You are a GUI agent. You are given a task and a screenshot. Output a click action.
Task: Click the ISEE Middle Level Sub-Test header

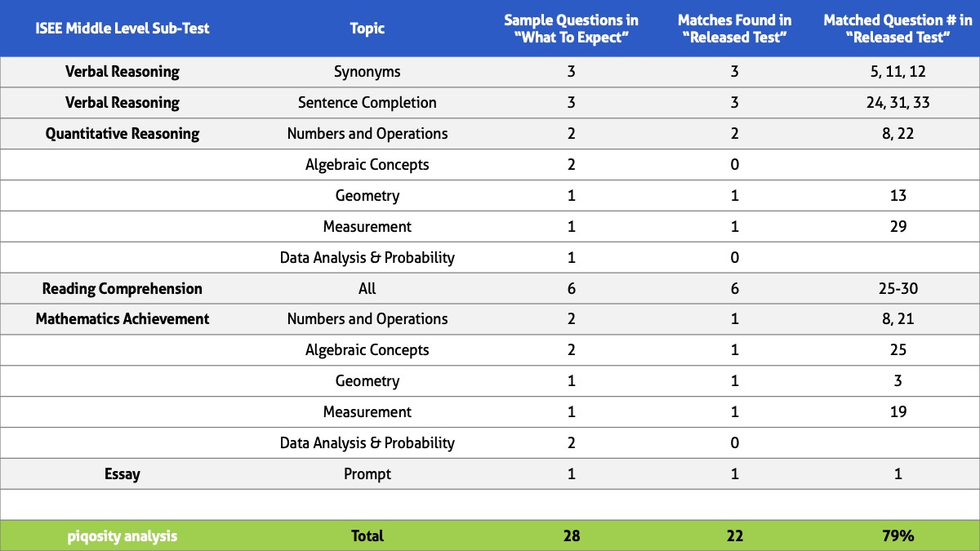(x=122, y=29)
